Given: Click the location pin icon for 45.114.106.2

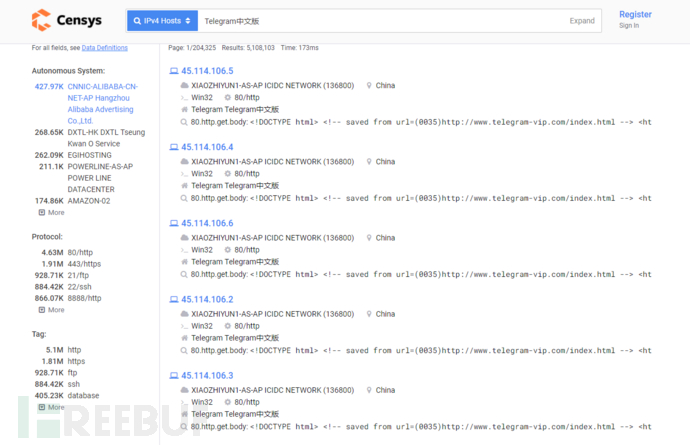Looking at the screenshot, I should click(x=369, y=314).
